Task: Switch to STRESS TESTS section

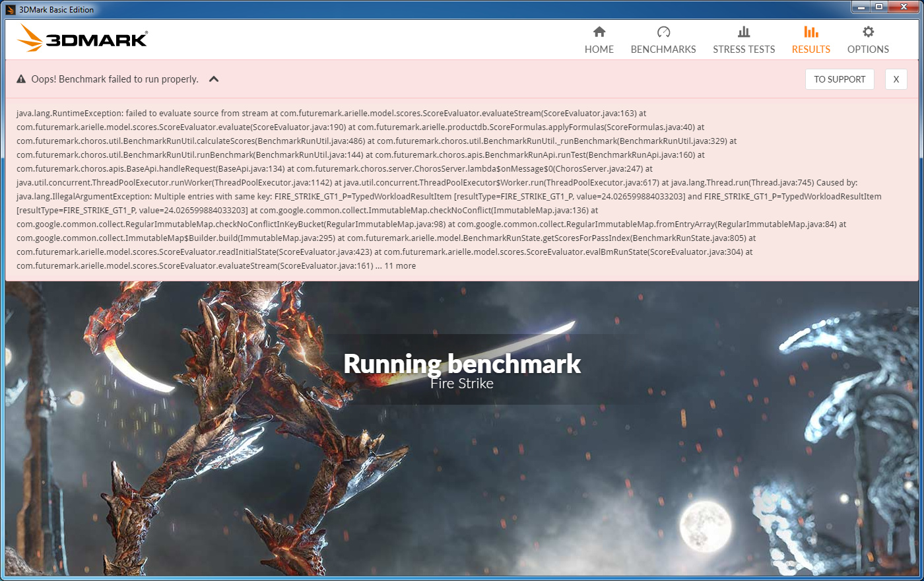Action: point(744,40)
